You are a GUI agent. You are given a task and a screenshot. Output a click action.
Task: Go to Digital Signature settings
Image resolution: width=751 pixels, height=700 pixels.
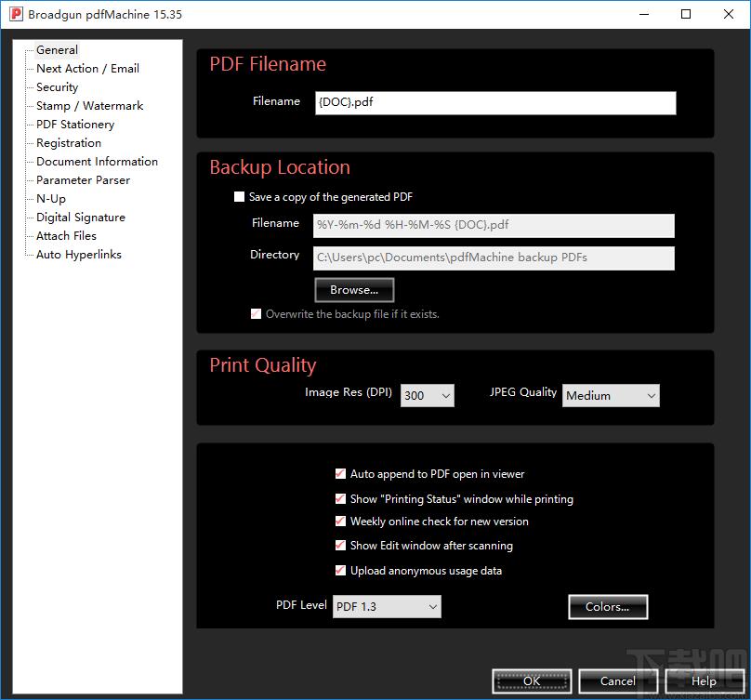(81, 218)
